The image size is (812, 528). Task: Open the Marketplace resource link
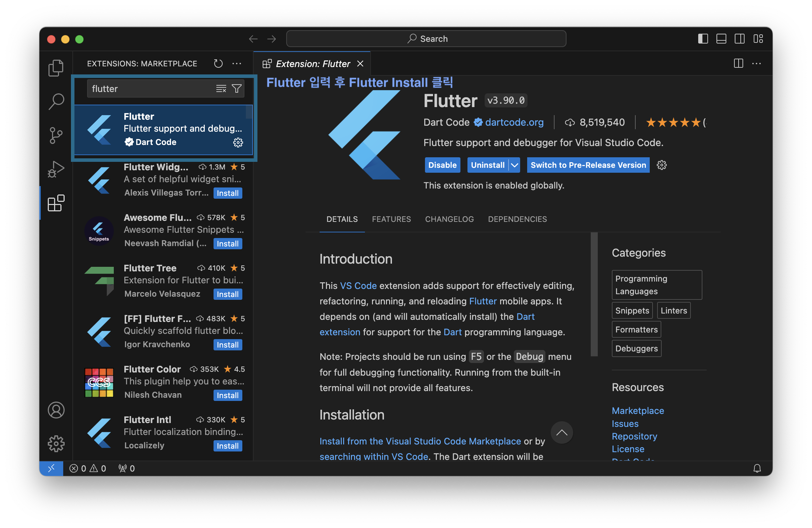point(638,411)
